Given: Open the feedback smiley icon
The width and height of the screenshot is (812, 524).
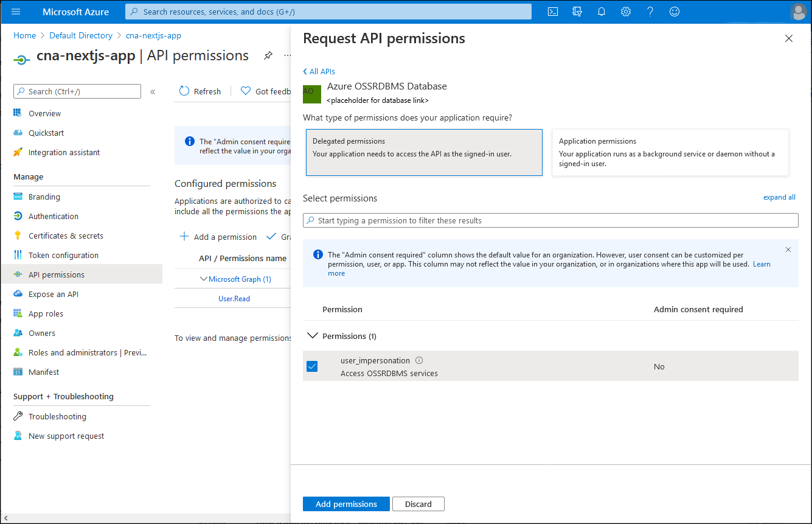Looking at the screenshot, I should point(674,12).
